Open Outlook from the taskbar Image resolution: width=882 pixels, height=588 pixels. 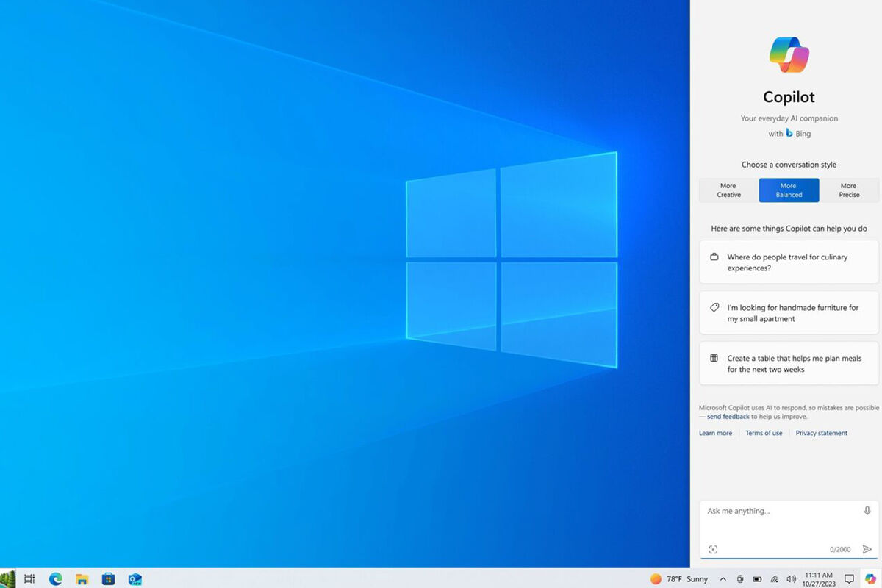coord(135,579)
